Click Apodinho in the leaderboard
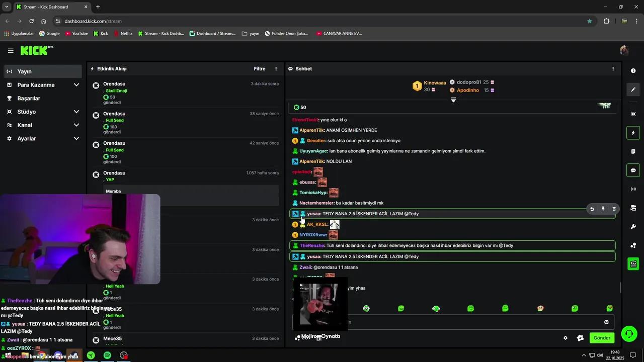 (468, 90)
